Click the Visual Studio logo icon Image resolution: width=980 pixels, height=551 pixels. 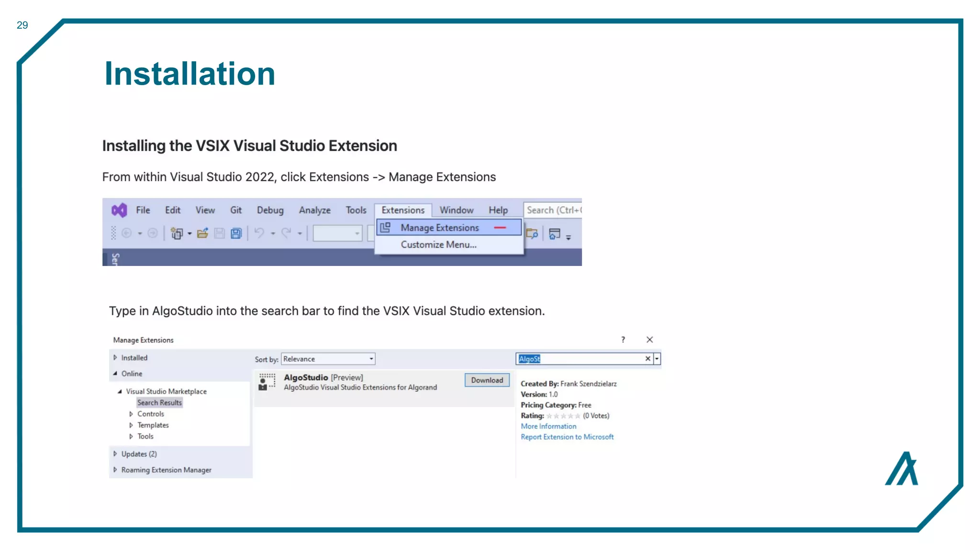(119, 210)
